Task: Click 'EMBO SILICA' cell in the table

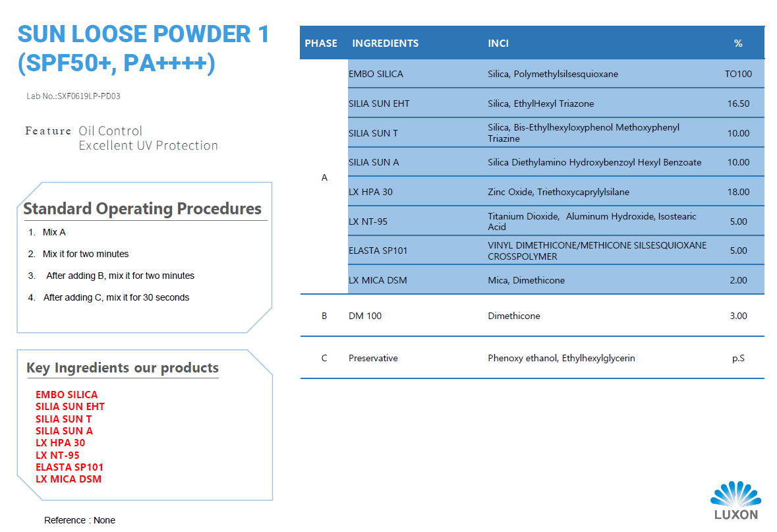Action: [x=376, y=74]
